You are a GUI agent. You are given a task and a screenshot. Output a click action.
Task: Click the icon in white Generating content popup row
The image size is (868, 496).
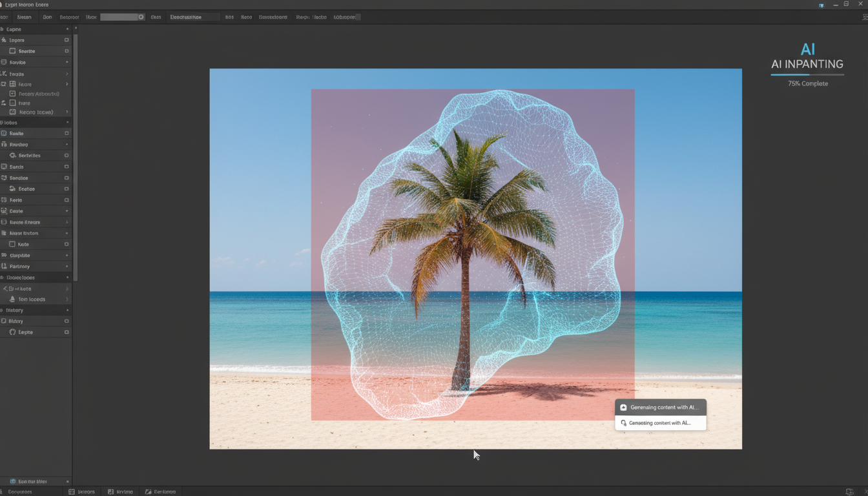(x=623, y=423)
